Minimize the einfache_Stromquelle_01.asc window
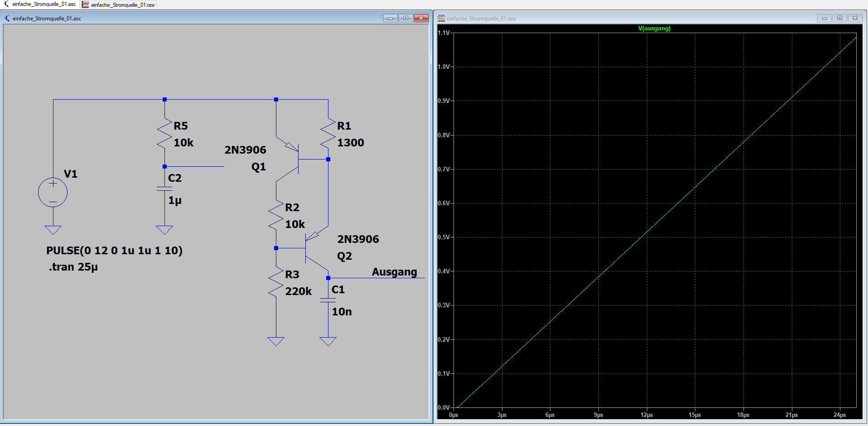Image resolution: width=868 pixels, height=426 pixels. pyautogui.click(x=390, y=18)
